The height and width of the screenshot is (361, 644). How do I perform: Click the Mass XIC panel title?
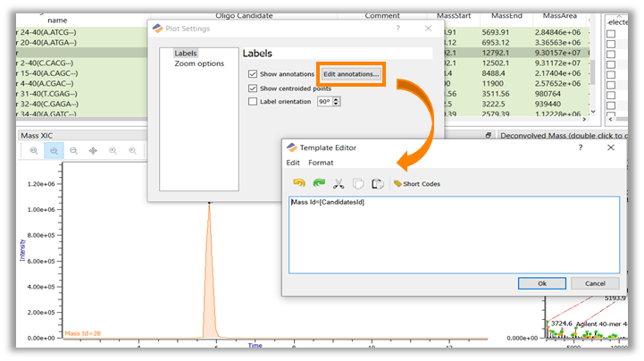(x=37, y=136)
